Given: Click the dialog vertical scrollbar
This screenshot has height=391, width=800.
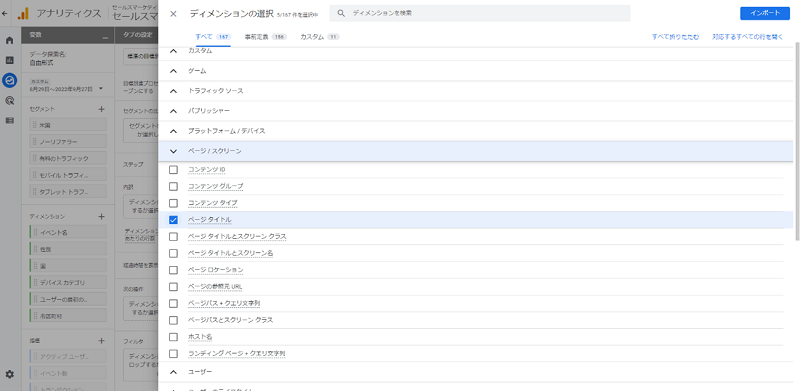Looking at the screenshot, I should tap(797, 140).
